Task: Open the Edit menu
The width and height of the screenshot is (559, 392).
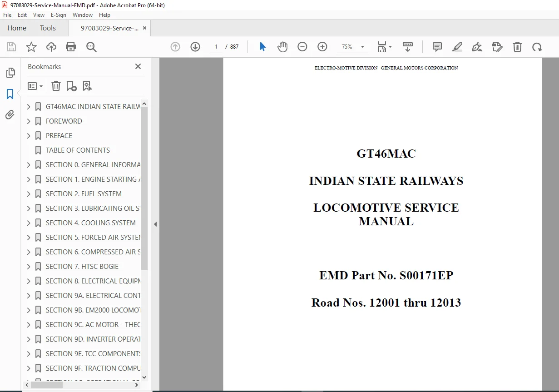Action: [x=22, y=15]
